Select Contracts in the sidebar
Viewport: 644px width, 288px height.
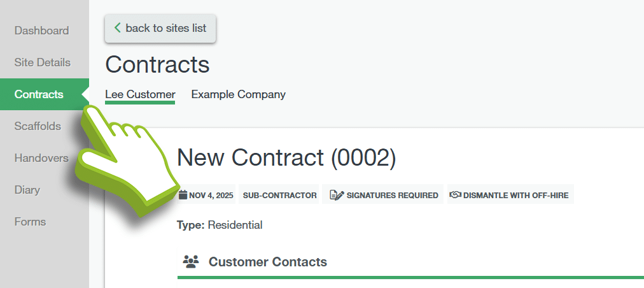tap(39, 94)
